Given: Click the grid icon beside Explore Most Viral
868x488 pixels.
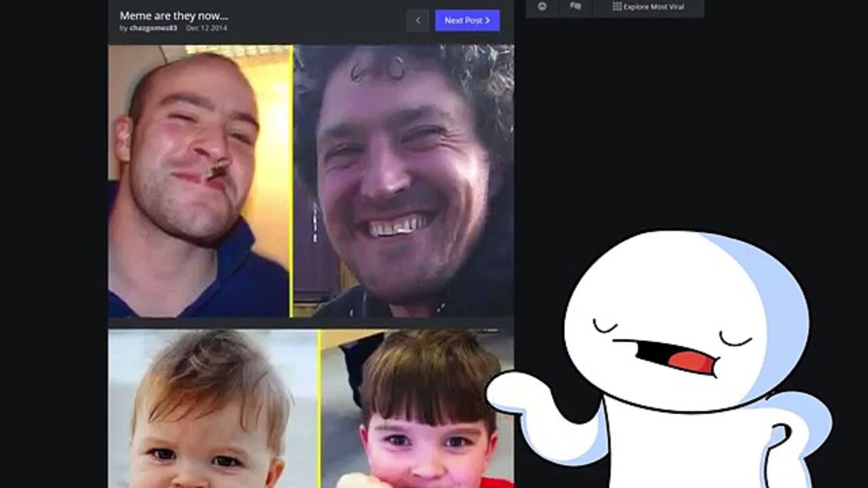Looking at the screenshot, I should (617, 6).
